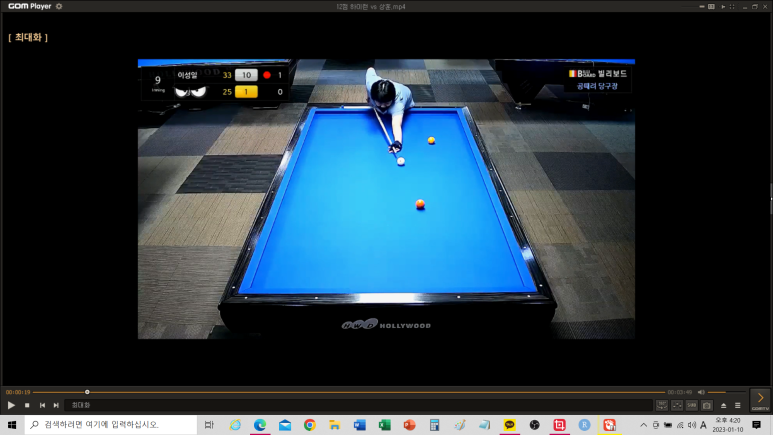Mute the audio via speaker icon

(x=701, y=392)
